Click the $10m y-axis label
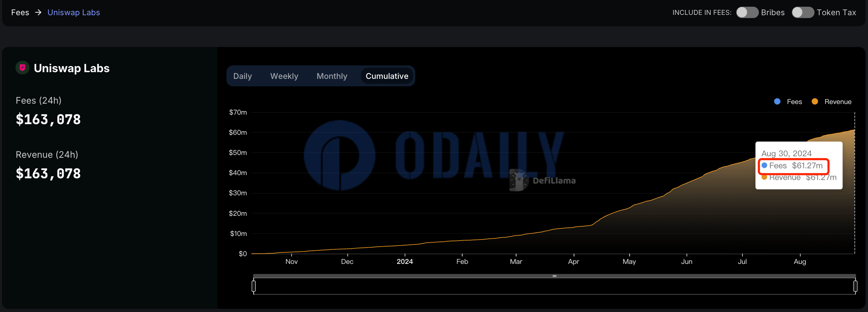Viewport: 868px width, 312px height. (x=238, y=233)
